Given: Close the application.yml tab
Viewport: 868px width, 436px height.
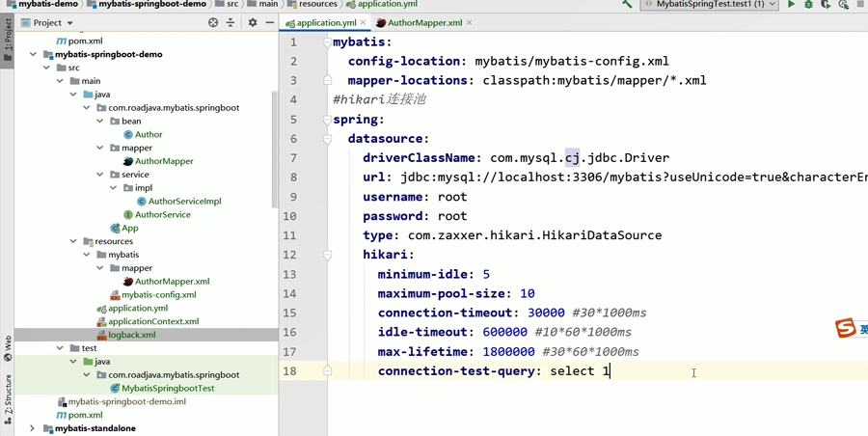Looking at the screenshot, I should point(364,23).
